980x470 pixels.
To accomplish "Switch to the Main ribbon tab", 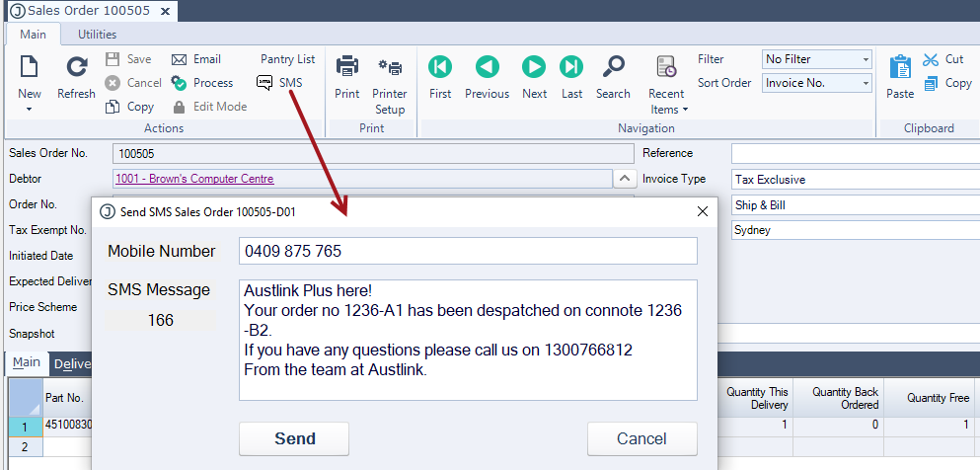I will (34, 35).
